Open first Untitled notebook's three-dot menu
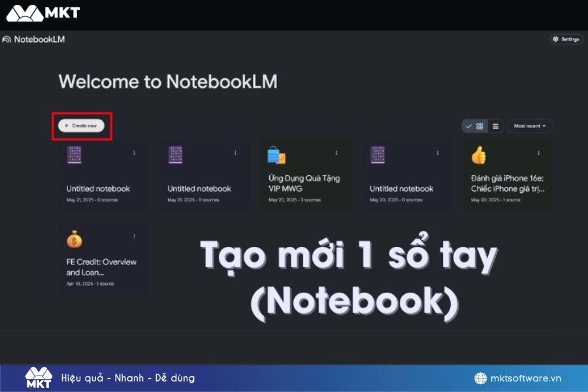588x392 pixels. click(135, 153)
